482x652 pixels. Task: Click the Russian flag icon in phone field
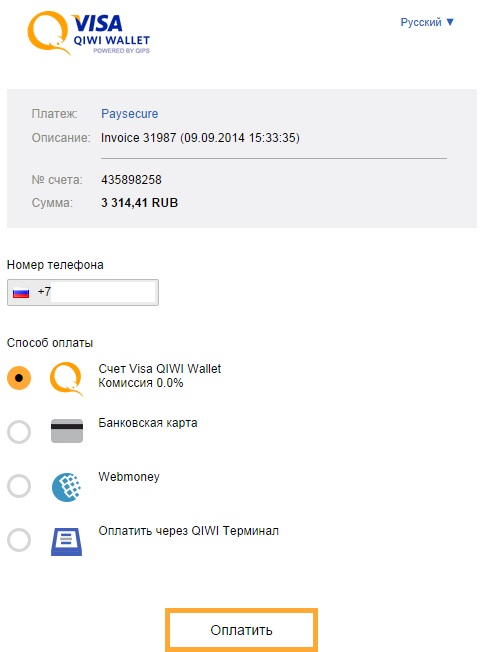point(21,293)
